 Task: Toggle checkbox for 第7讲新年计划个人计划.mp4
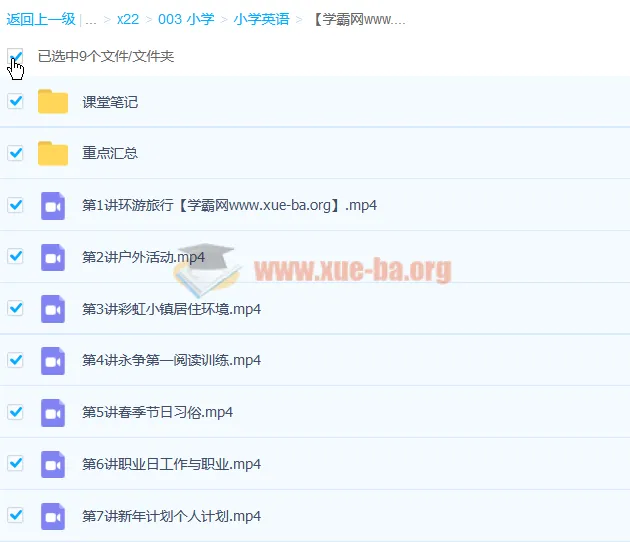15,515
